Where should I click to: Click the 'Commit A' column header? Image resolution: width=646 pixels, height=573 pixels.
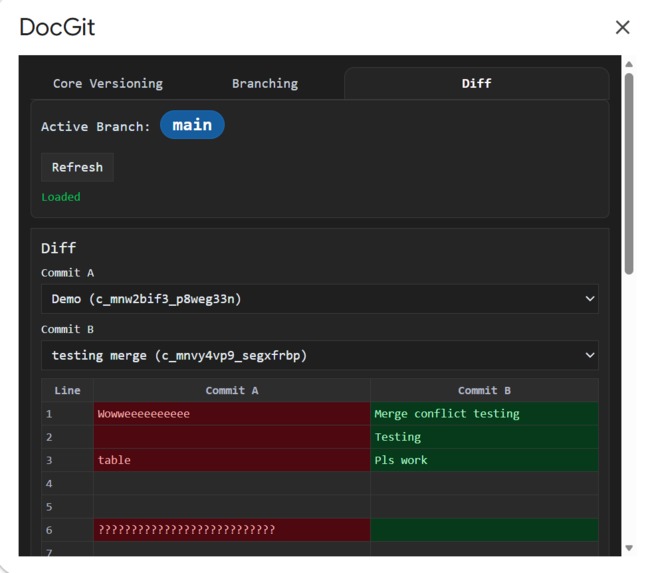pos(232,391)
